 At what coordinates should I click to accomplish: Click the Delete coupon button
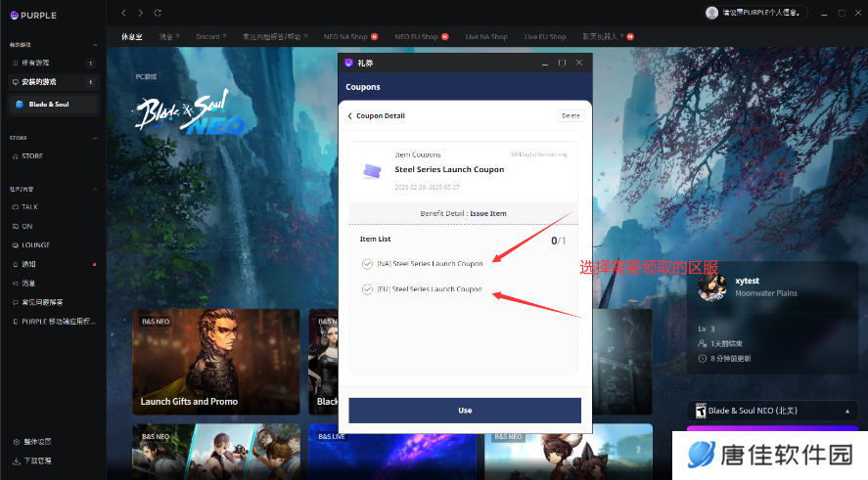tap(571, 116)
